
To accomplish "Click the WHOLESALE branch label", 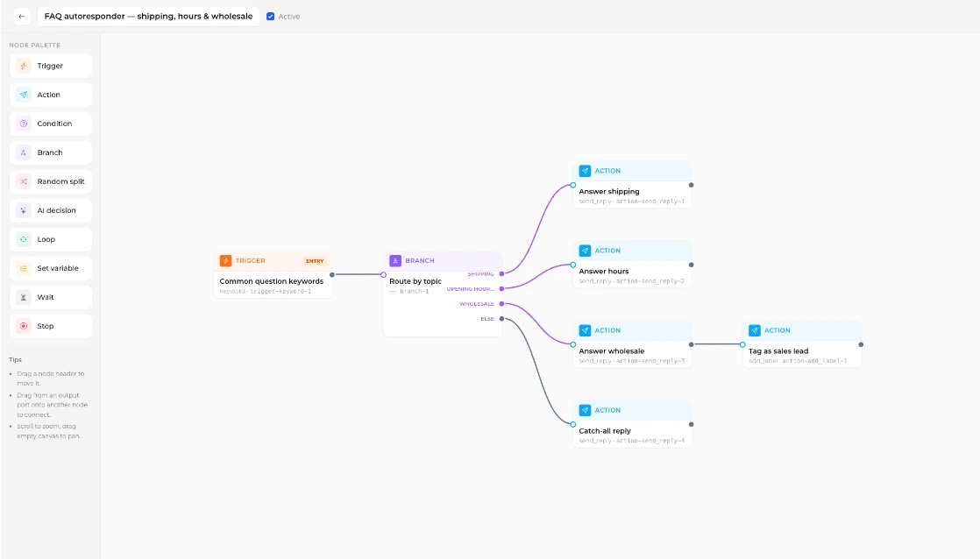I will click(x=477, y=304).
